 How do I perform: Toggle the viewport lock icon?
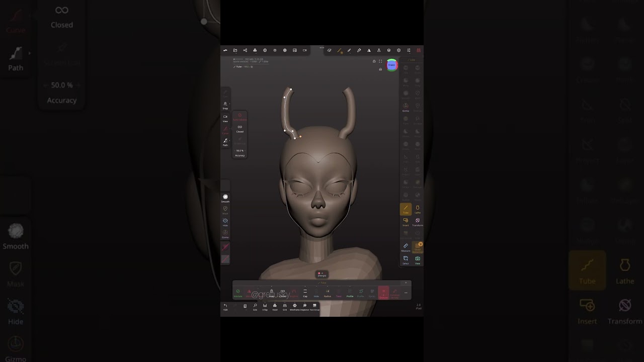tap(374, 61)
